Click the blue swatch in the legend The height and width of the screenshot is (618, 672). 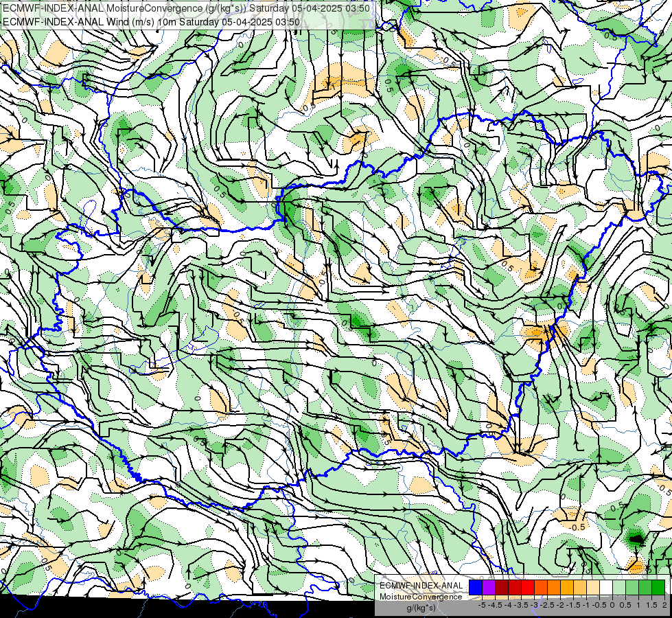pos(475,587)
